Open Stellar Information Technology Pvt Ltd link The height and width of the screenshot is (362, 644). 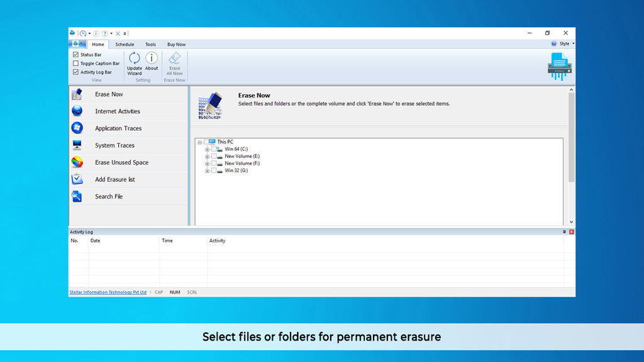tap(108, 292)
